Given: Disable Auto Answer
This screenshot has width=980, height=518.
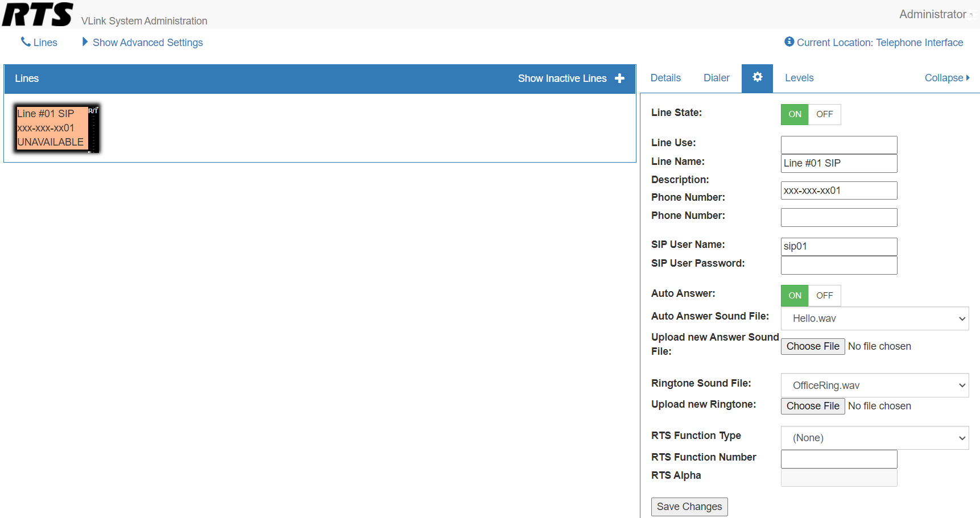Looking at the screenshot, I should pos(824,296).
